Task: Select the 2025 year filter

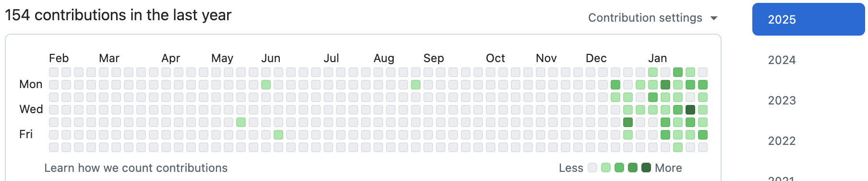Action: click(808, 19)
